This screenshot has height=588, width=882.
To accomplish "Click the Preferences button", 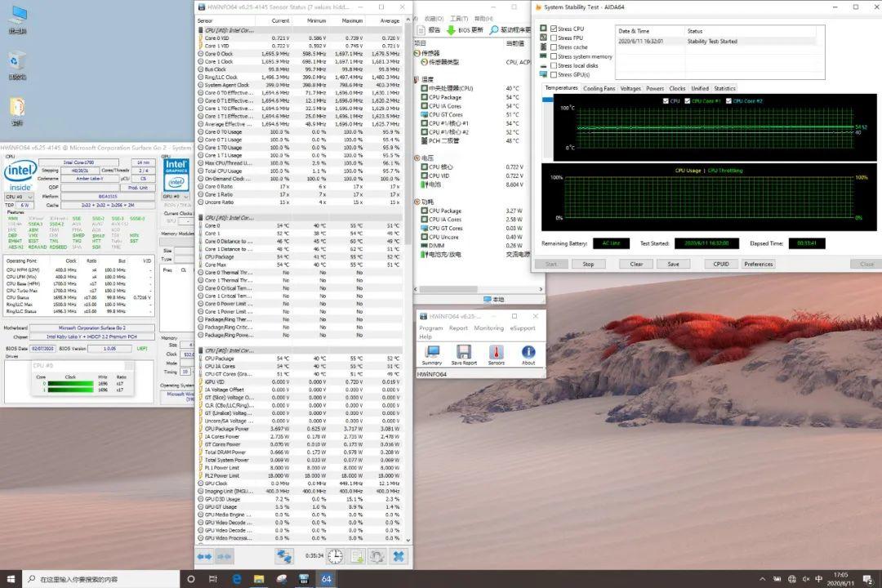I will (x=758, y=264).
